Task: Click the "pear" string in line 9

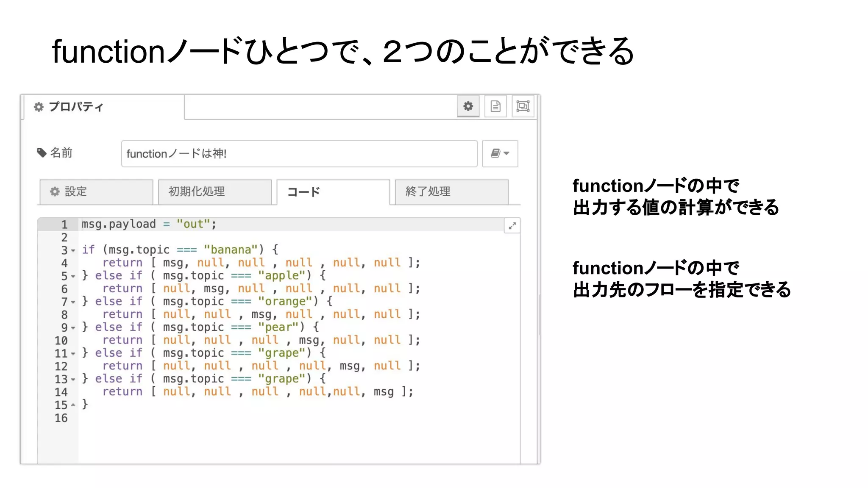Action: (x=278, y=327)
